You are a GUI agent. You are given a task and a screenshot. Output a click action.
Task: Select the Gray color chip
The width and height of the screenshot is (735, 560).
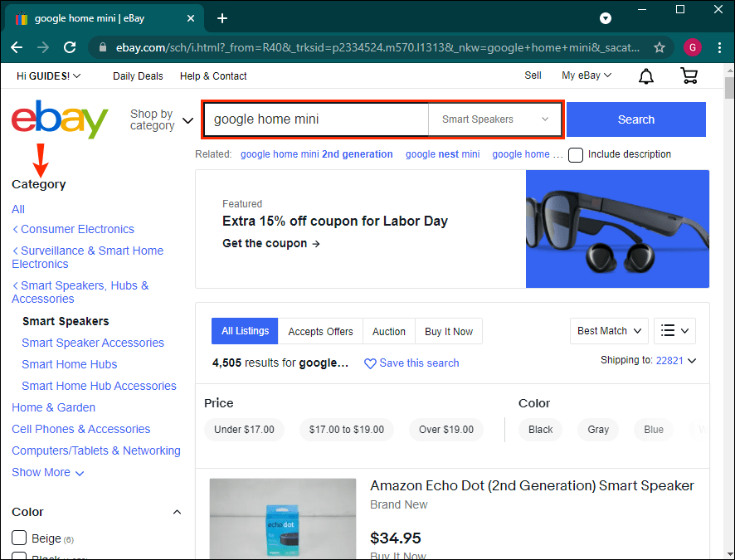(x=598, y=429)
